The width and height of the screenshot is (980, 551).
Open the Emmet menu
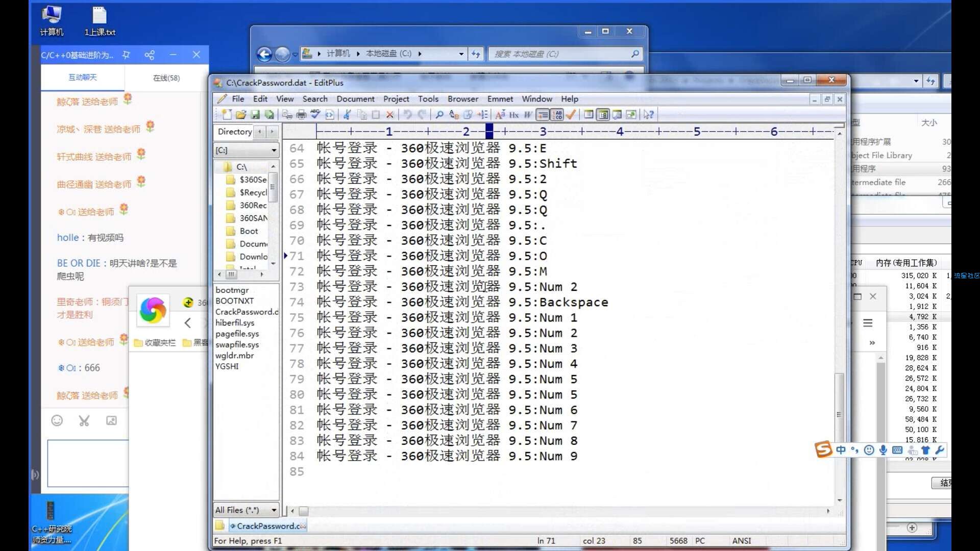500,99
